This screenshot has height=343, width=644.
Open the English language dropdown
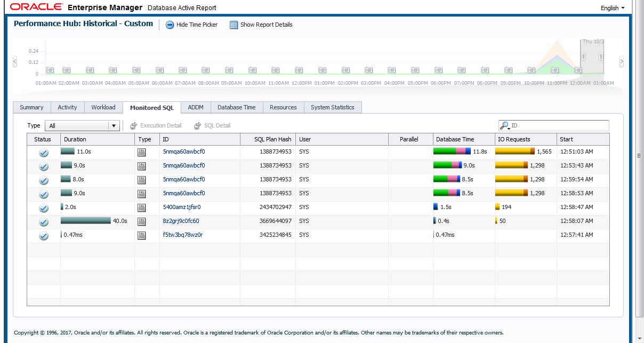tap(613, 8)
